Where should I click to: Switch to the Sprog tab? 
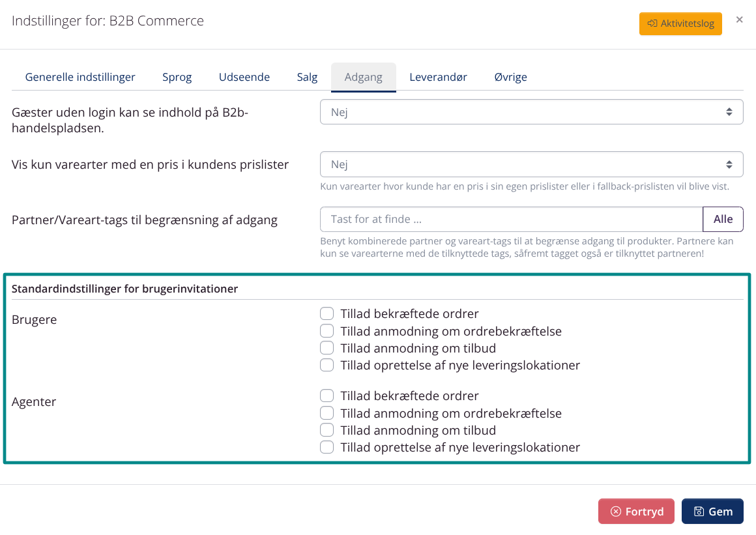(177, 77)
